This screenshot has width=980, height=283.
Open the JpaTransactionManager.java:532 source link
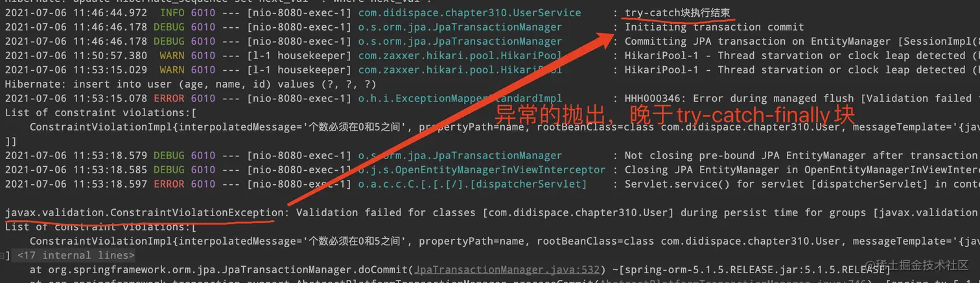tap(507, 270)
